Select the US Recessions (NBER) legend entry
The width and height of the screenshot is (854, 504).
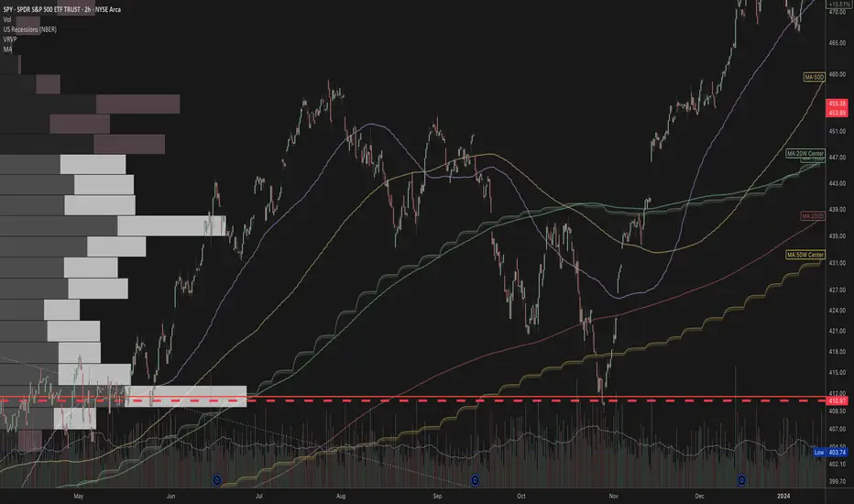pyautogui.click(x=30, y=29)
